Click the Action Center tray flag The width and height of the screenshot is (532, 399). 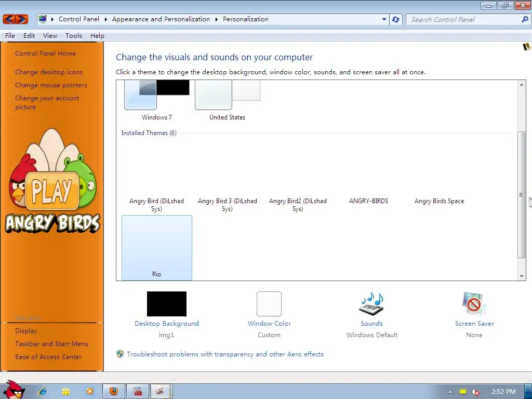[463, 392]
